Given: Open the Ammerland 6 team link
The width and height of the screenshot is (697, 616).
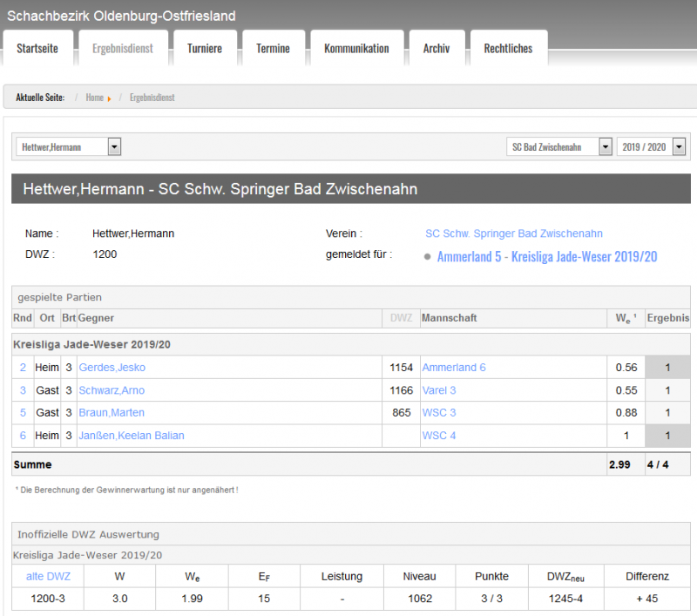Looking at the screenshot, I should (x=454, y=368).
